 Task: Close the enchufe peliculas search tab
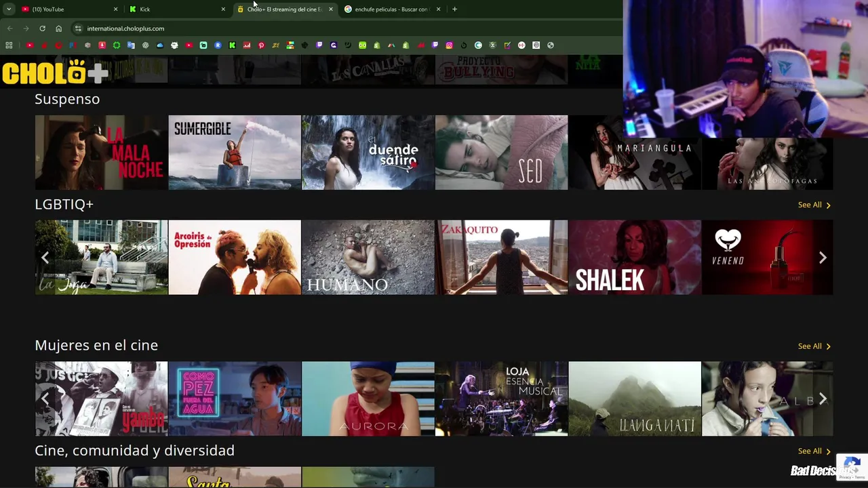438,9
